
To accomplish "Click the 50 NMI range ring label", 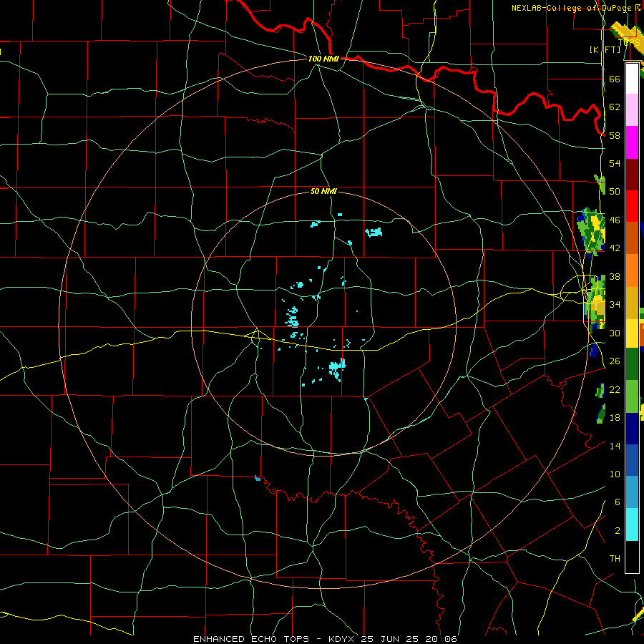I will pos(323,191).
